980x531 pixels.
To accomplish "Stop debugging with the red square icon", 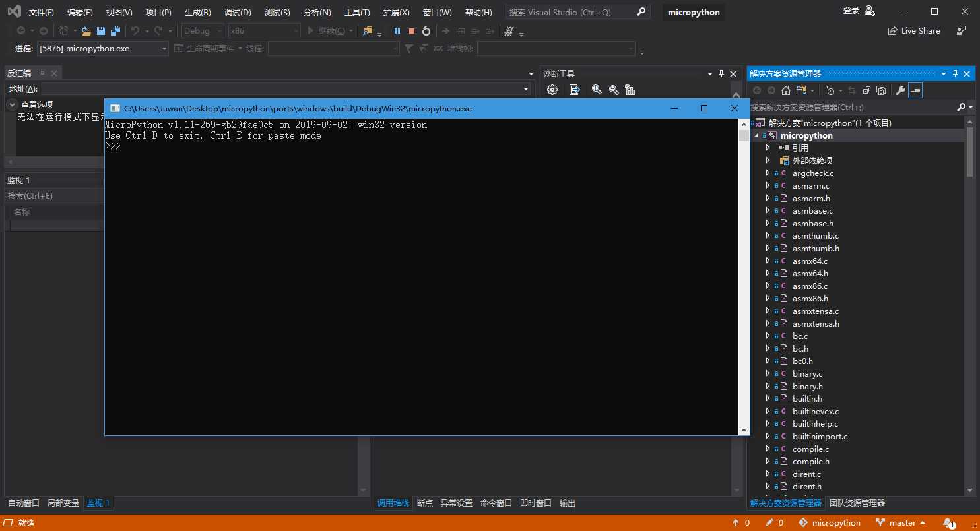I will 412,31.
